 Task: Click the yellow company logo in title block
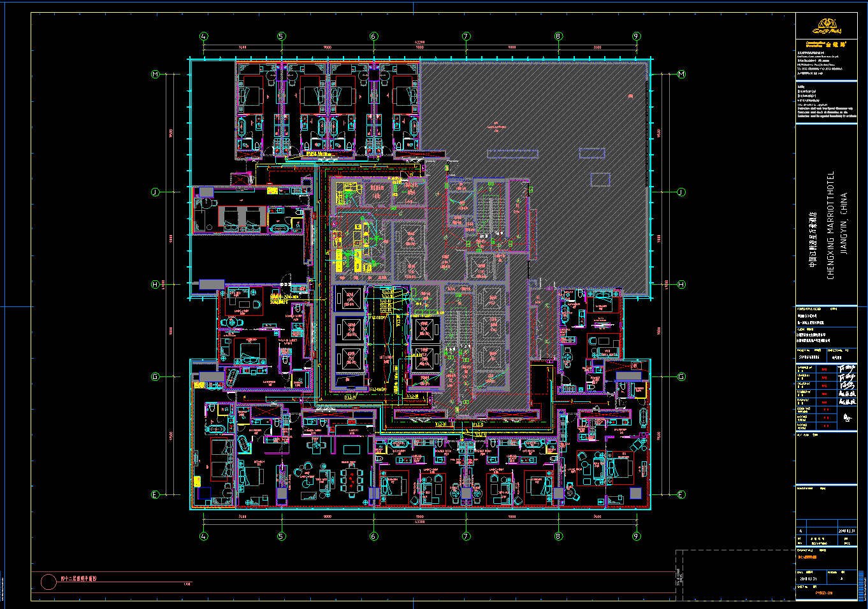[827, 27]
